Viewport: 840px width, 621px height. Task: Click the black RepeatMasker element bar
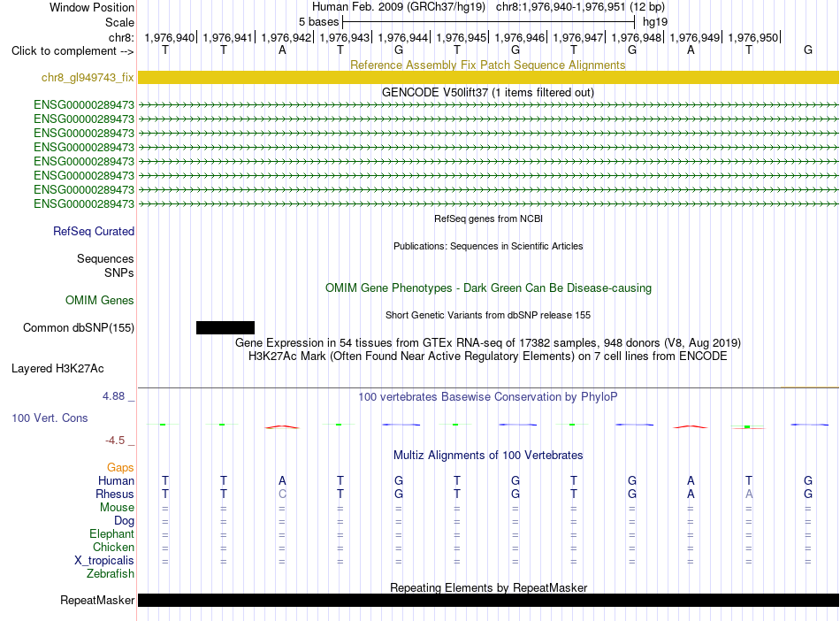pyautogui.click(x=488, y=600)
